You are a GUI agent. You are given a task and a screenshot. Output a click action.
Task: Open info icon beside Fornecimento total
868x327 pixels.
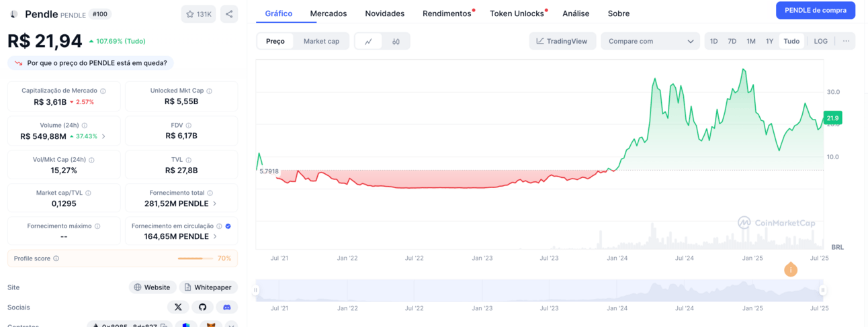[x=208, y=193]
